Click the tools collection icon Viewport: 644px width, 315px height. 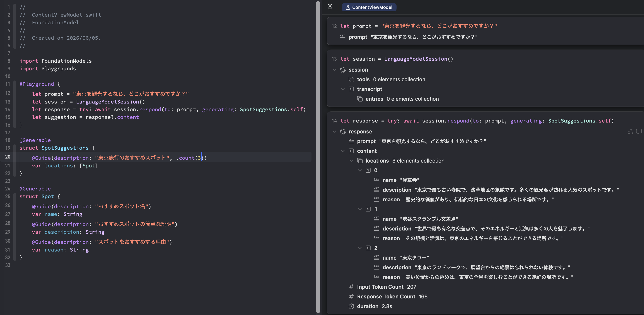pyautogui.click(x=351, y=80)
